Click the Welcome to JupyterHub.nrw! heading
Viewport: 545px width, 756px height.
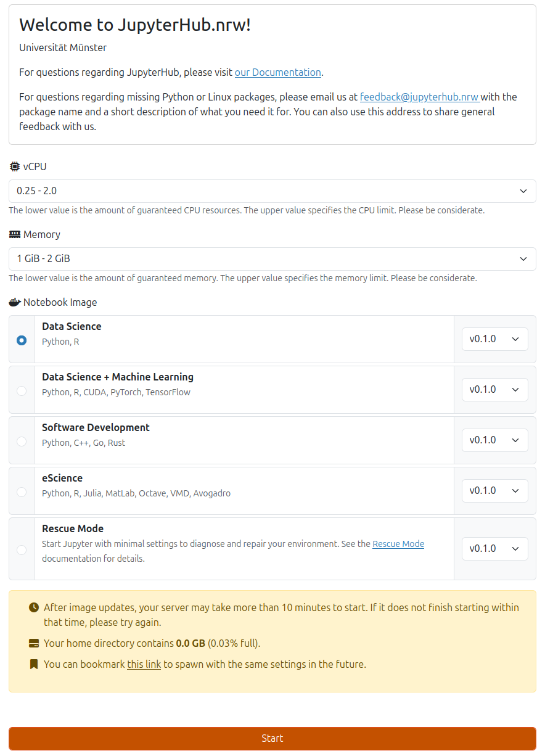pyautogui.click(x=135, y=25)
